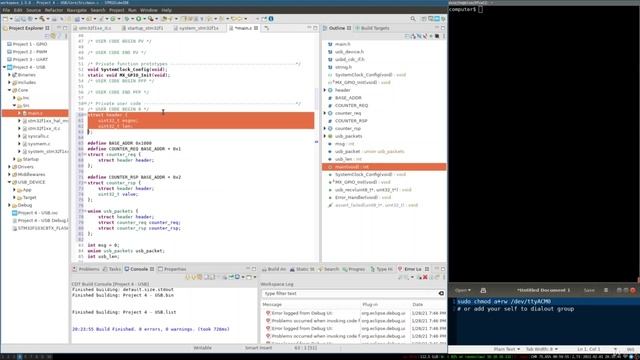Viewport: 640px width, 360px height.
Task: Expand the Debug folder
Action: point(9,205)
